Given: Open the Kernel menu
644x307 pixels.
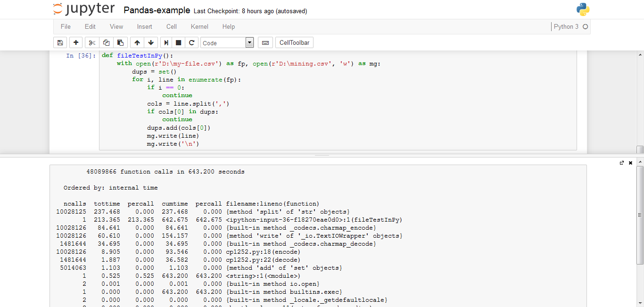Looking at the screenshot, I should [x=199, y=27].
